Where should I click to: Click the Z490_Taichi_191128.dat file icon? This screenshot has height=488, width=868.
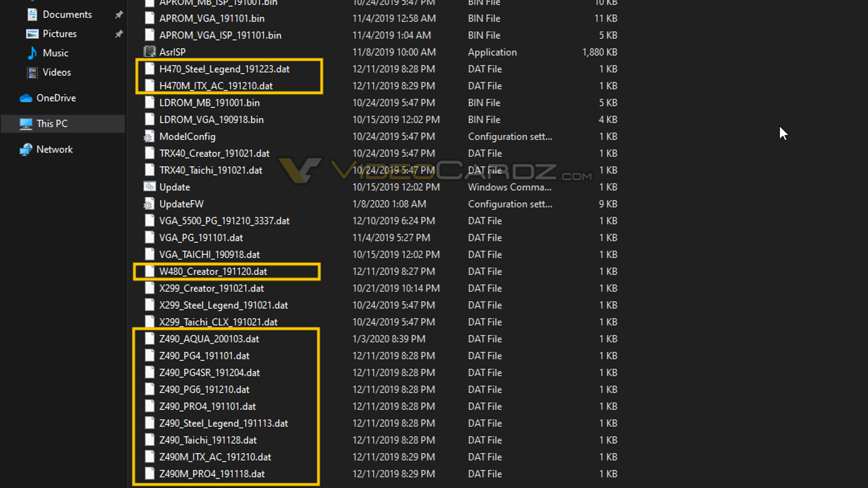[x=150, y=440]
